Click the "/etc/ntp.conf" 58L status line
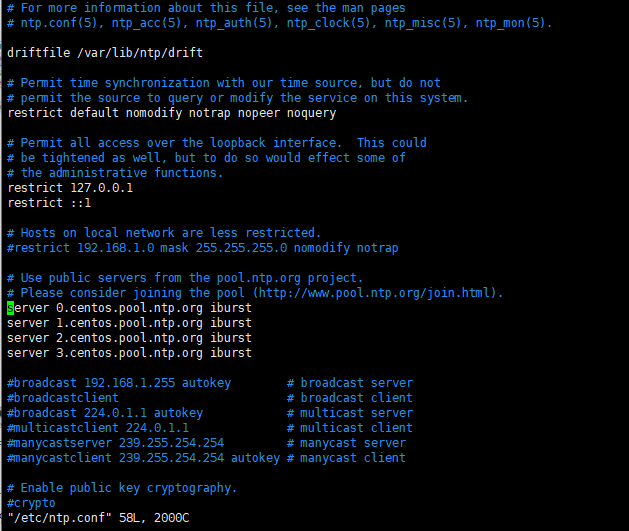629x531 pixels. click(98, 518)
